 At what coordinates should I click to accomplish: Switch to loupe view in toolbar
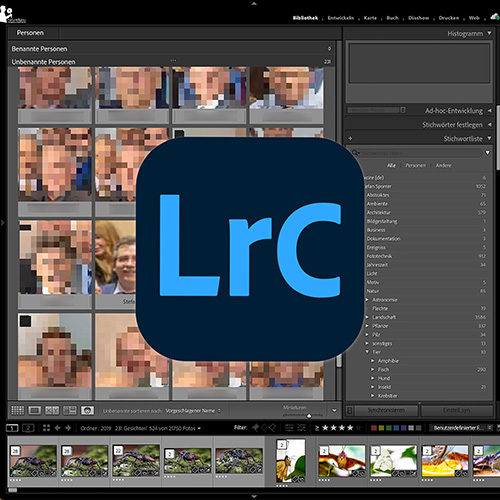[35, 410]
